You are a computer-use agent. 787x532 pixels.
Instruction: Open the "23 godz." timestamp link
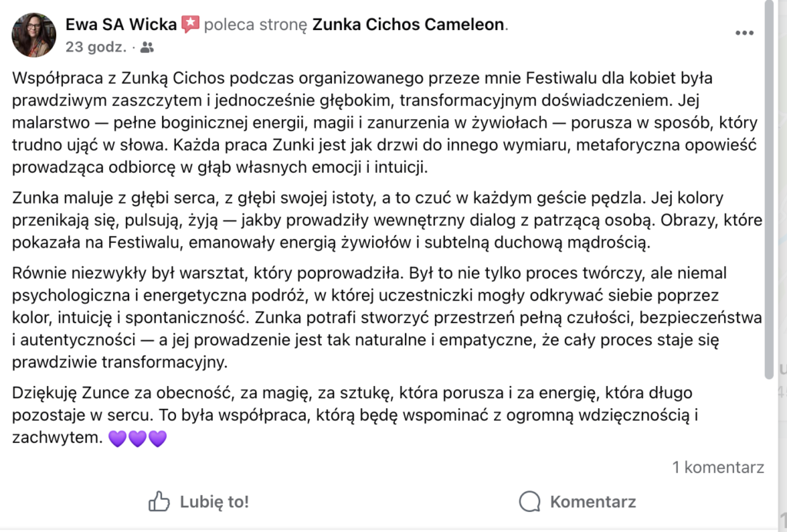(96, 47)
